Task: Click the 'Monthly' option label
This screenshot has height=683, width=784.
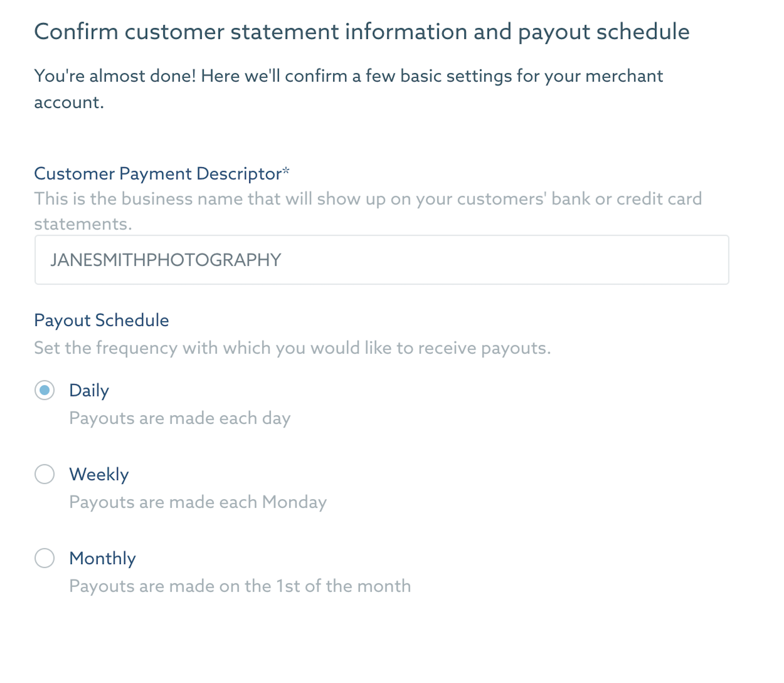Action: coord(102,558)
